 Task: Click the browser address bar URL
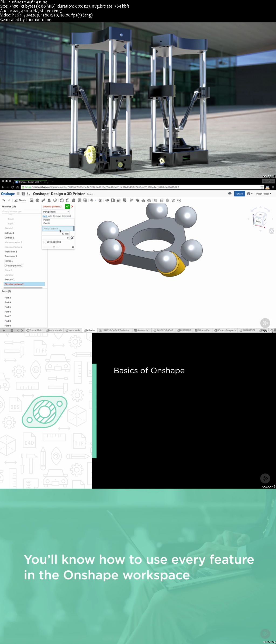click(102, 187)
